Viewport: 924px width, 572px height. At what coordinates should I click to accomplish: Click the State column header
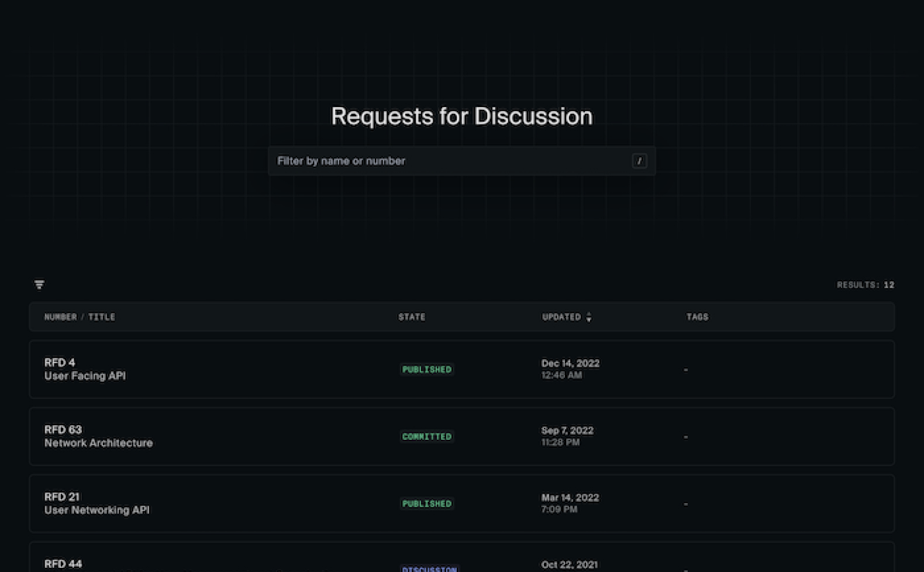(412, 317)
